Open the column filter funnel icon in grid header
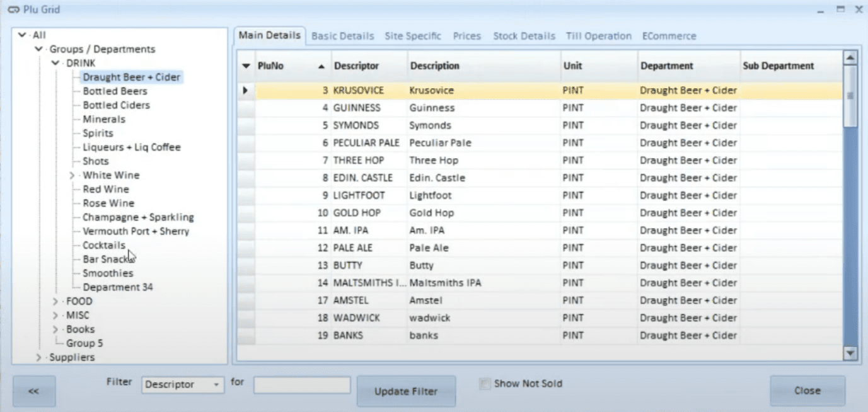The height and width of the screenshot is (412, 868). click(246, 66)
